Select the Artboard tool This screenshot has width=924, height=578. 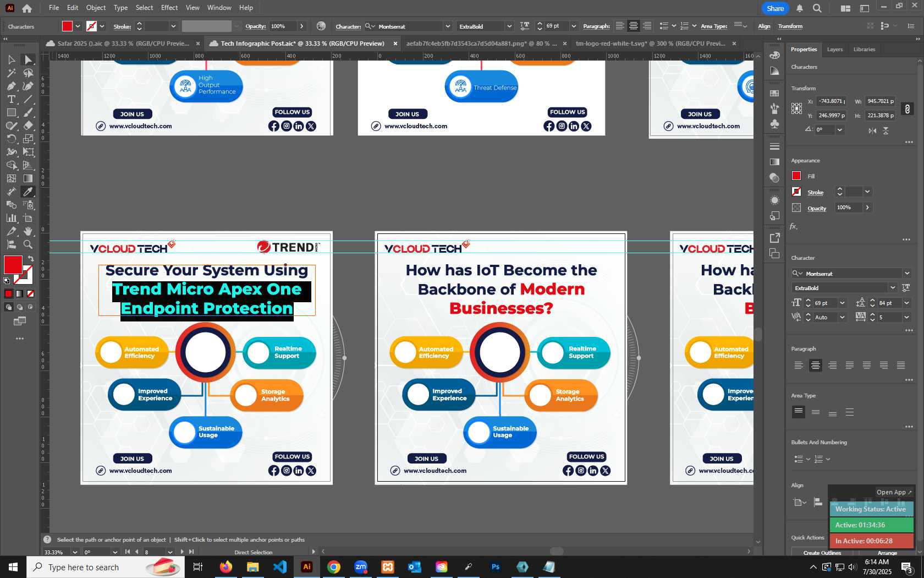[x=28, y=218]
